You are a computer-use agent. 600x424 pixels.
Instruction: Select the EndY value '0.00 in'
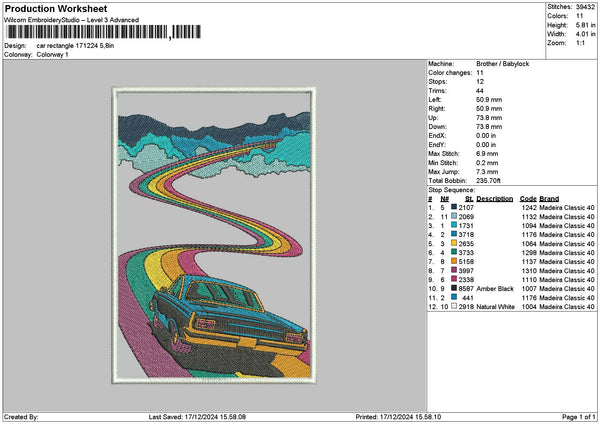pyautogui.click(x=486, y=145)
